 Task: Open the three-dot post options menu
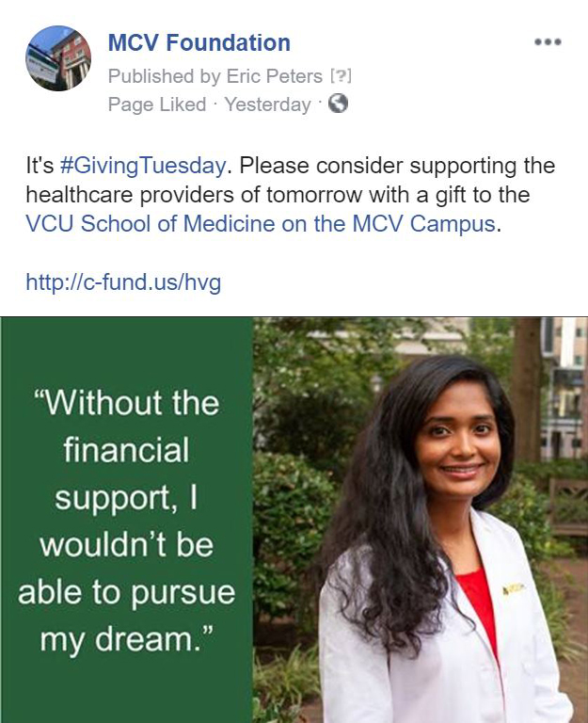click(548, 42)
